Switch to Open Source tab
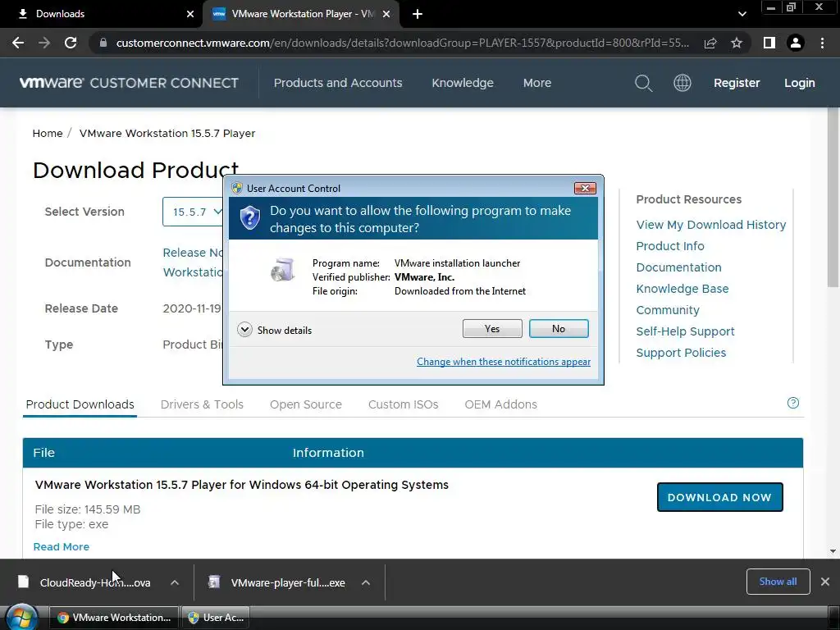Screen dimensions: 840x630 click(306, 404)
